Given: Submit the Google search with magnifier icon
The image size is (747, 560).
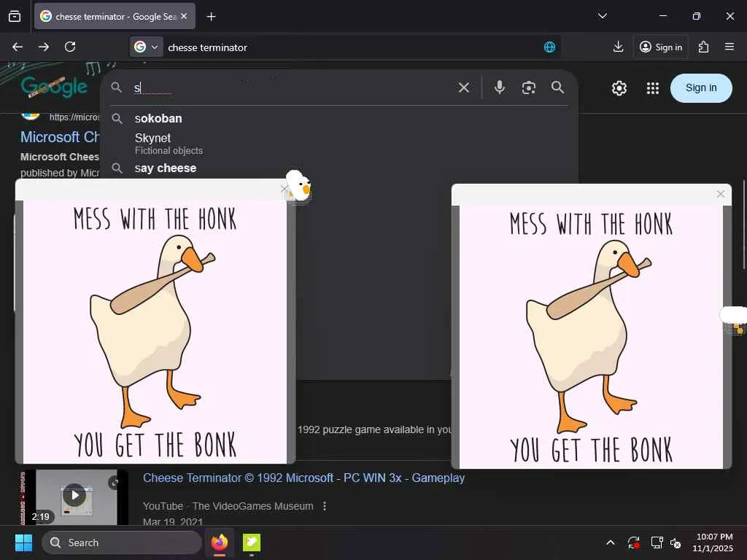Looking at the screenshot, I should 557,87.
